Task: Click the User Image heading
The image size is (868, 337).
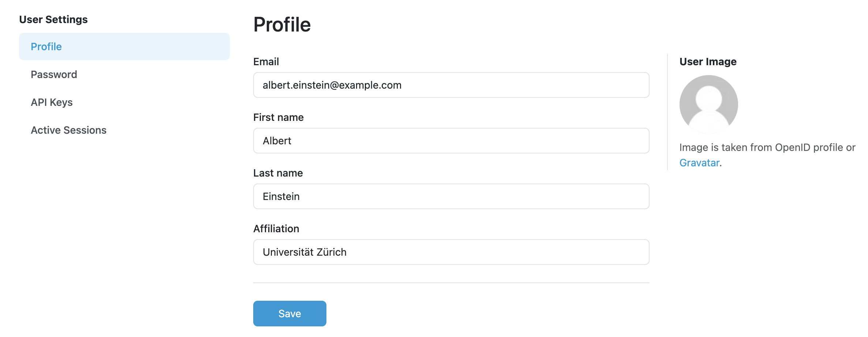Action: click(x=708, y=62)
